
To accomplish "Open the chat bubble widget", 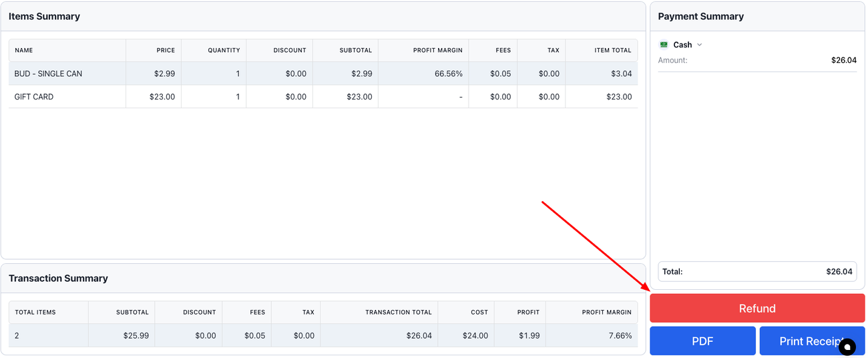I will [x=847, y=347].
